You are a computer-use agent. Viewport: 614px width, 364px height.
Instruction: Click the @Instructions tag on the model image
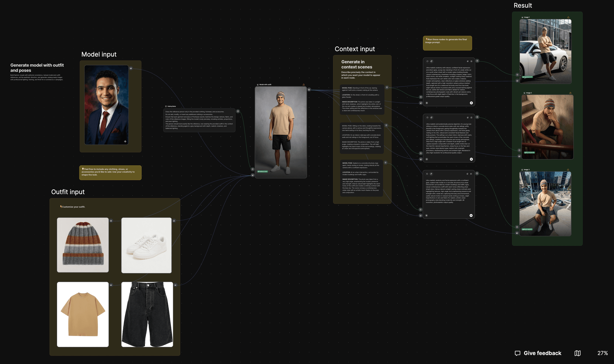(x=262, y=171)
